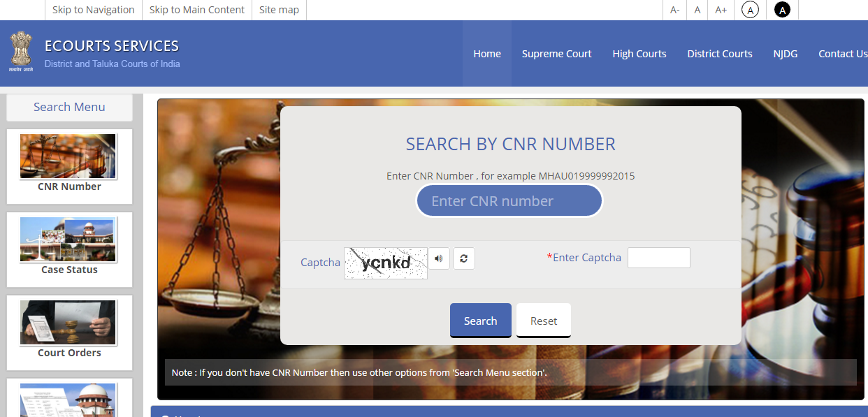Click the captcha image ycnkd

[x=386, y=263]
